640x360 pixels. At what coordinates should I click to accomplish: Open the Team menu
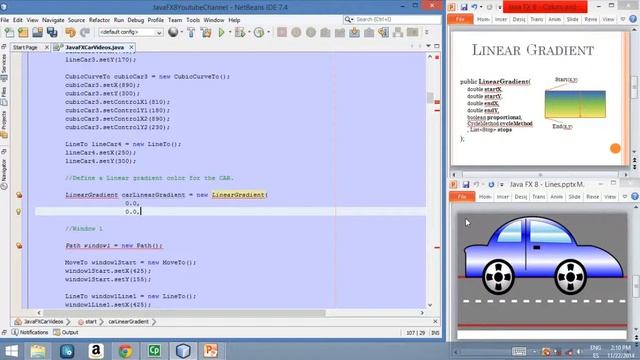tap(175, 20)
